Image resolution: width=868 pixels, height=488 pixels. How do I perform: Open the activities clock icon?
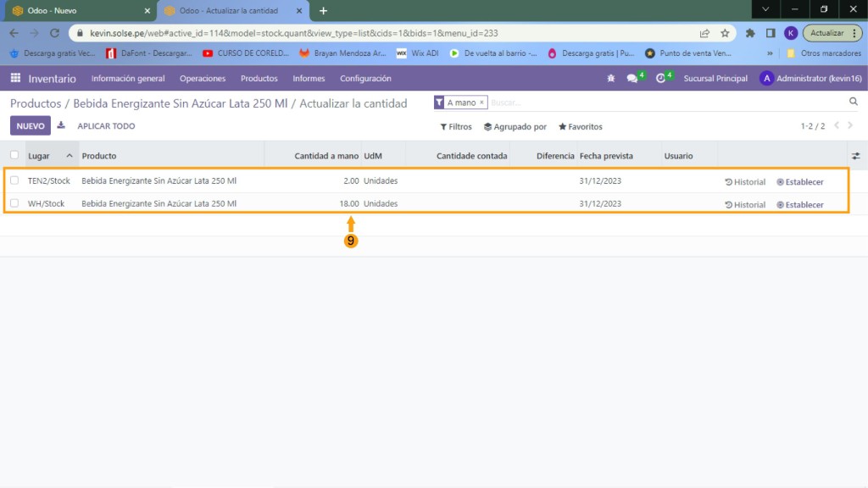(x=660, y=79)
